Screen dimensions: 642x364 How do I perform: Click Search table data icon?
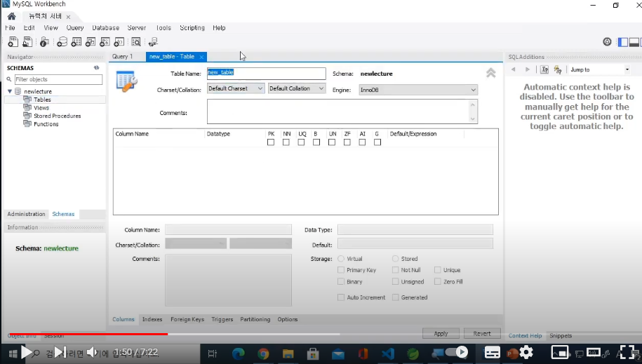[x=136, y=42]
